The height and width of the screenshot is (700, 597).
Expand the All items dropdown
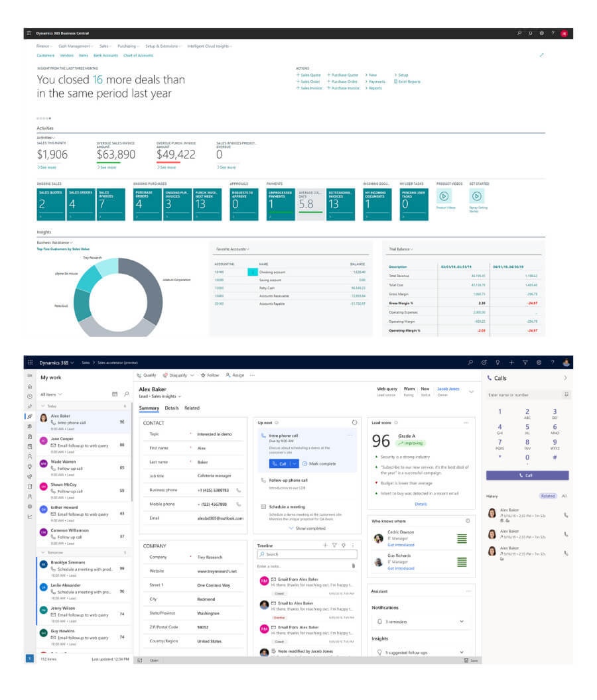point(52,394)
